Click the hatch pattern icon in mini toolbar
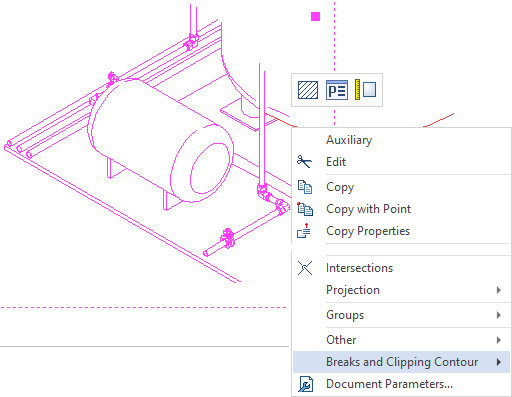This screenshot has height=397, width=512. 307,90
